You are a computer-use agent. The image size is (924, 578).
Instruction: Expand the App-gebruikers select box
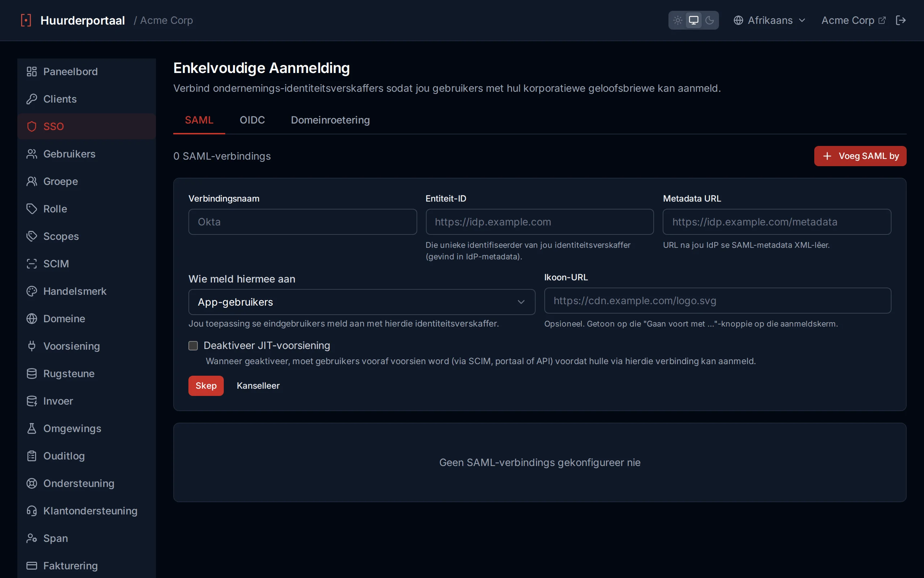(362, 302)
